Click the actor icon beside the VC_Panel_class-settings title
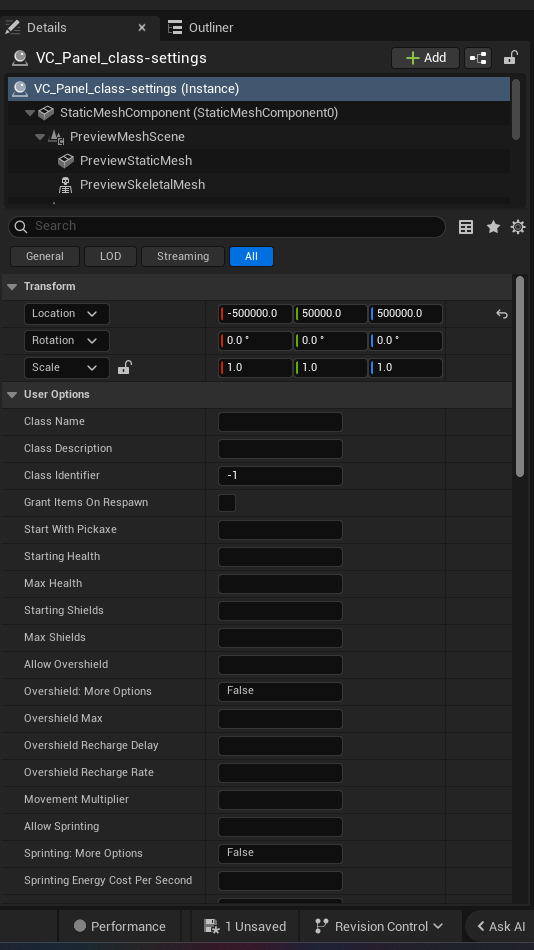 coord(20,58)
